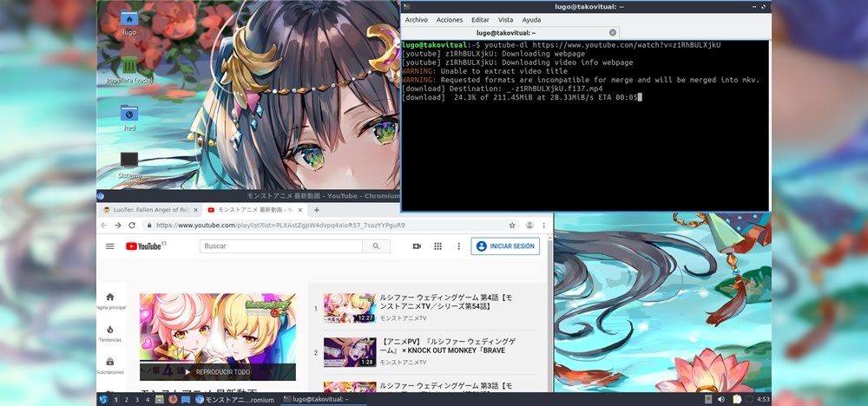Open the Chromium profile avatar icon
Image resolution: width=868 pixels, height=406 pixels.
point(529,226)
